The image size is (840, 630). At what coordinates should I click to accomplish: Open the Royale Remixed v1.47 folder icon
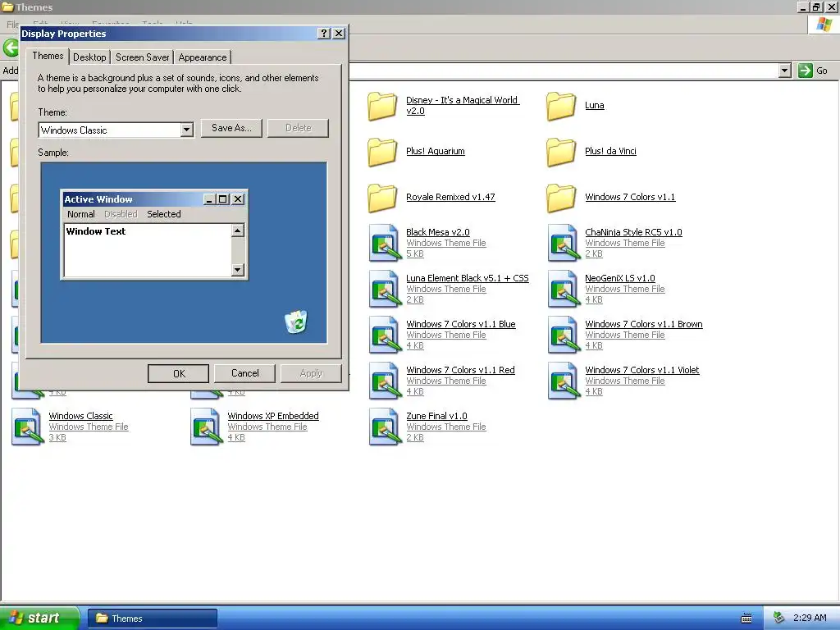coord(382,198)
